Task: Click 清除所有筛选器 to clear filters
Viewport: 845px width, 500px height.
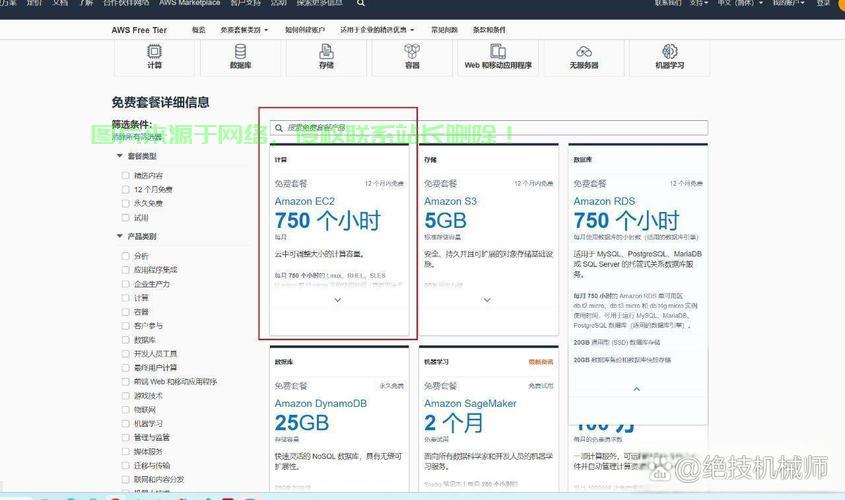Action: pos(137,137)
